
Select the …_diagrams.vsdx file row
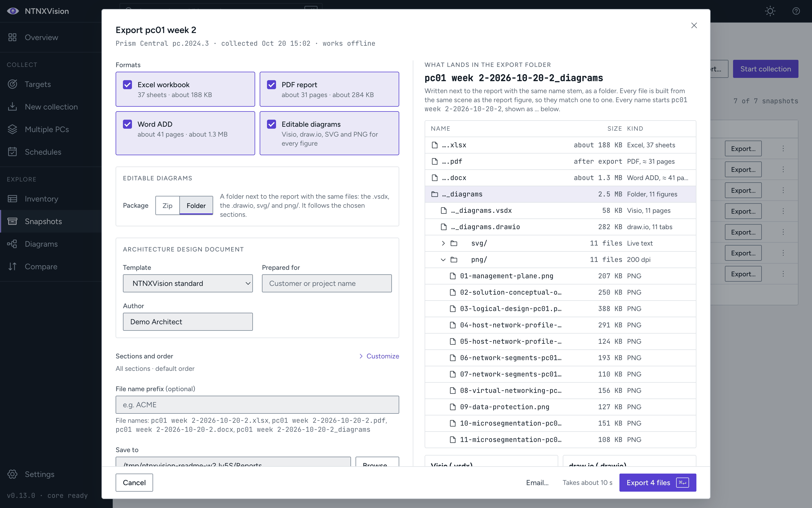pos(560,211)
